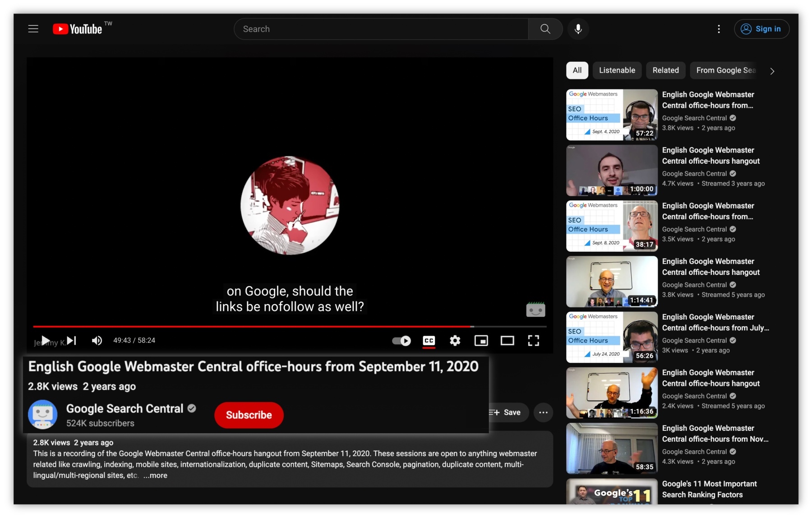This screenshot has width=812, height=518.
Task: Switch to theater mode
Action: tap(507, 341)
